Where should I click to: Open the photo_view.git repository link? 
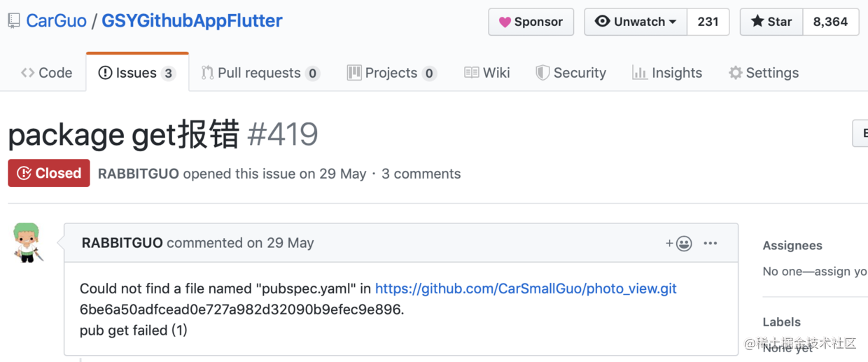526,288
